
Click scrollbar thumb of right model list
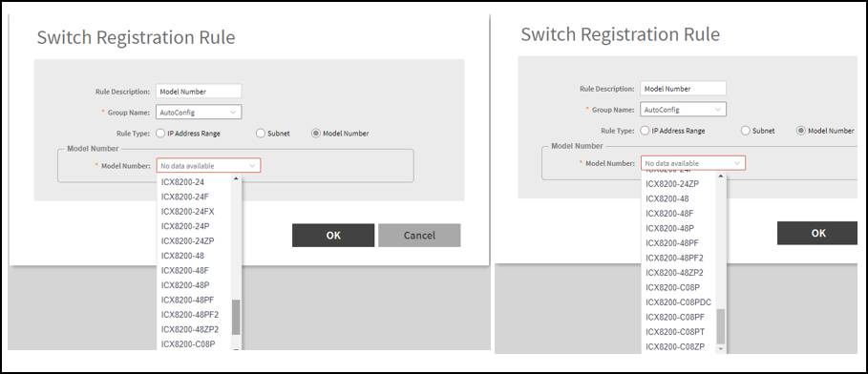[x=720, y=326]
